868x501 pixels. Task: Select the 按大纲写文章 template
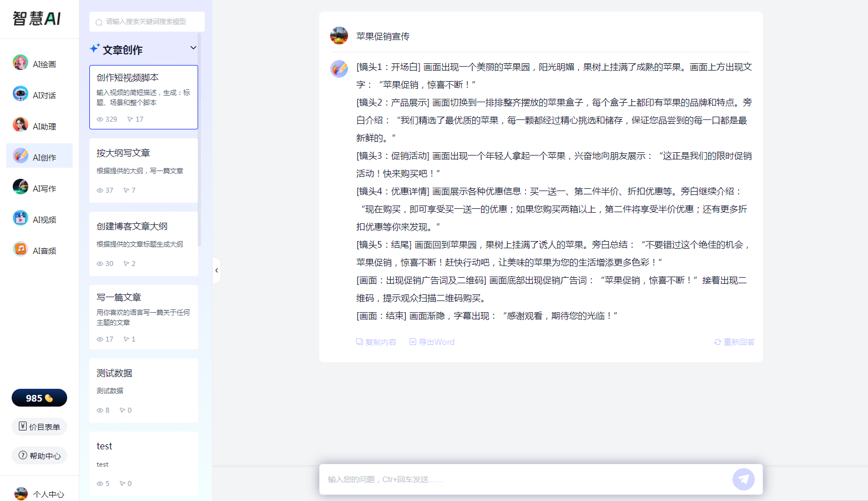(x=143, y=170)
